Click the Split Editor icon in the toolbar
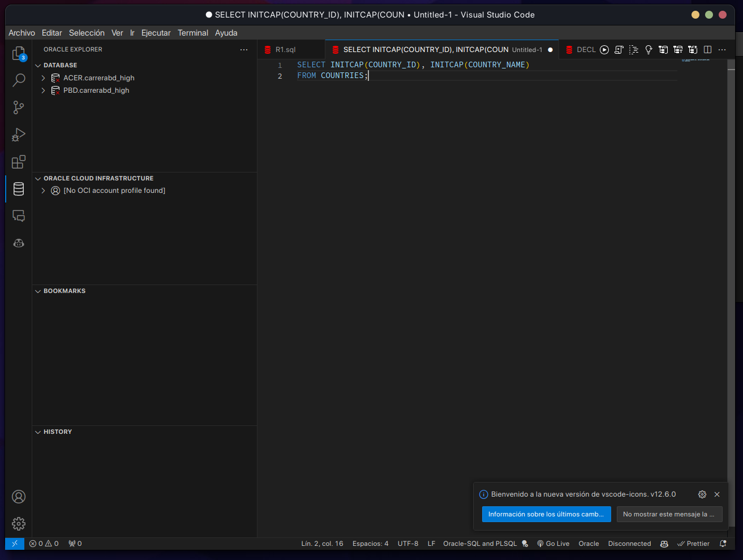This screenshot has width=743, height=560. (x=707, y=49)
